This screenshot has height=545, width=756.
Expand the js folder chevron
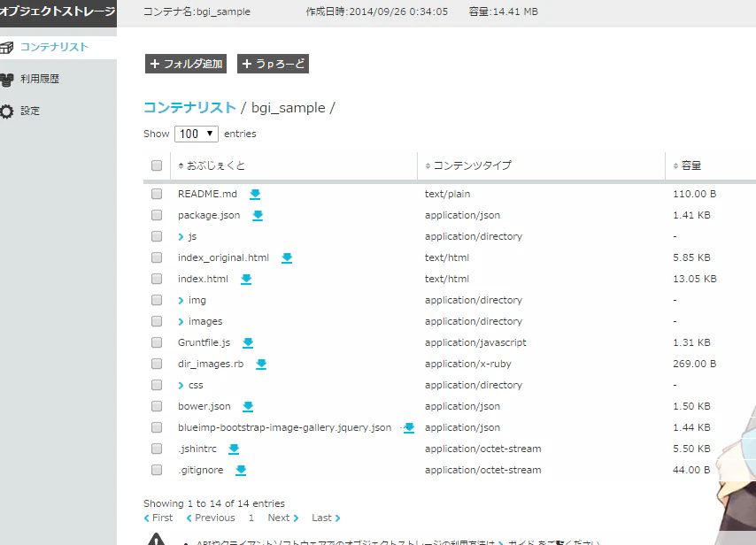pyautogui.click(x=181, y=236)
